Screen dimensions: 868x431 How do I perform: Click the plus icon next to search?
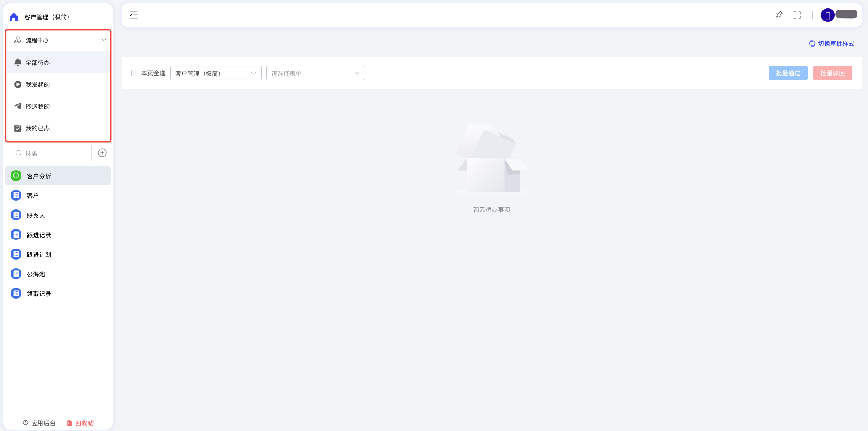pyautogui.click(x=102, y=153)
